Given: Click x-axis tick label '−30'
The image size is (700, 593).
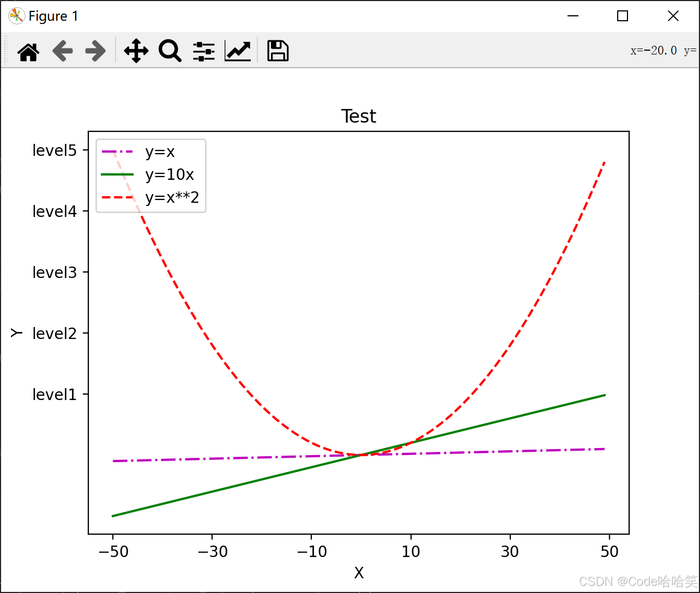Looking at the screenshot, I should tap(212, 552).
